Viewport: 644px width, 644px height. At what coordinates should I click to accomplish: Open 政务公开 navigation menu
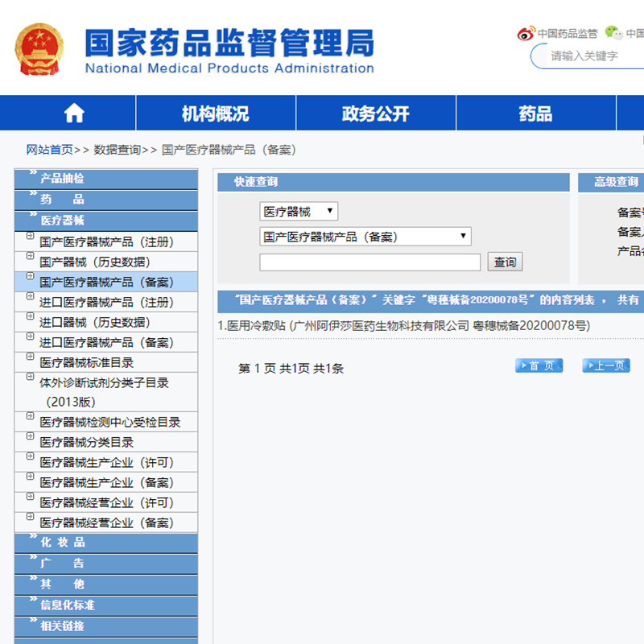(x=376, y=114)
